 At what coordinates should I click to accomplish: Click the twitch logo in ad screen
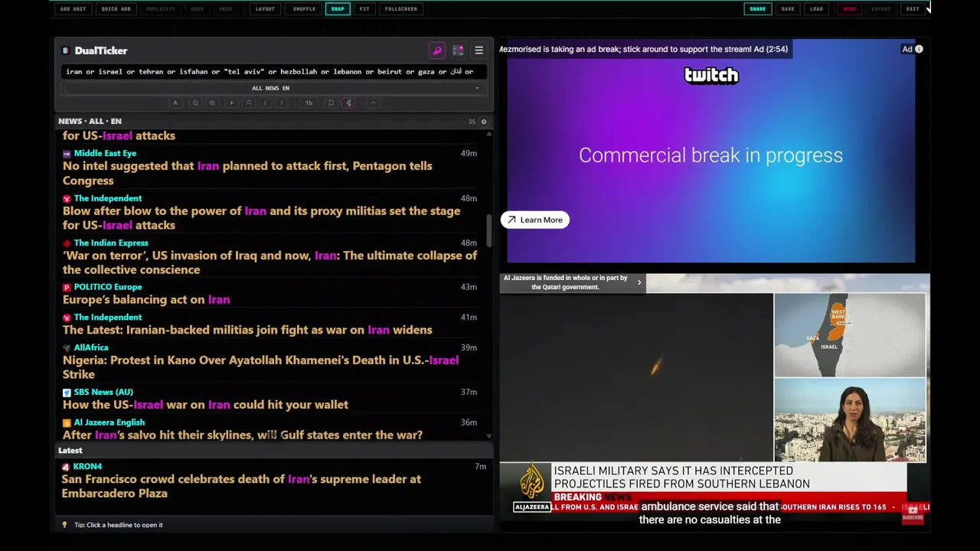[711, 75]
